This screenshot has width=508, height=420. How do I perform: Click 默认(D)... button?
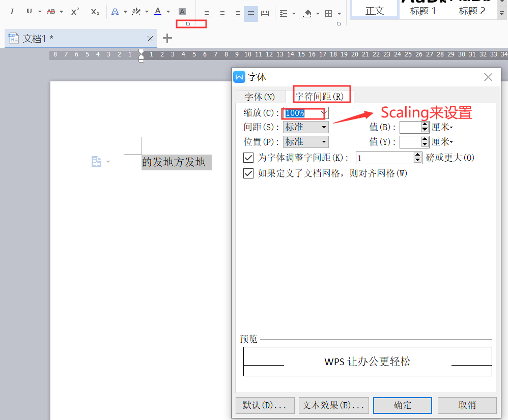(x=265, y=405)
